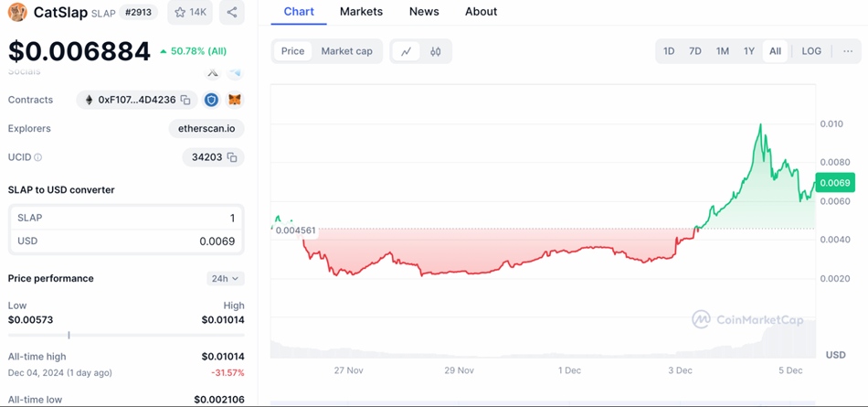The height and width of the screenshot is (407, 868).
Task: Set chart range to 7D
Action: 695,51
